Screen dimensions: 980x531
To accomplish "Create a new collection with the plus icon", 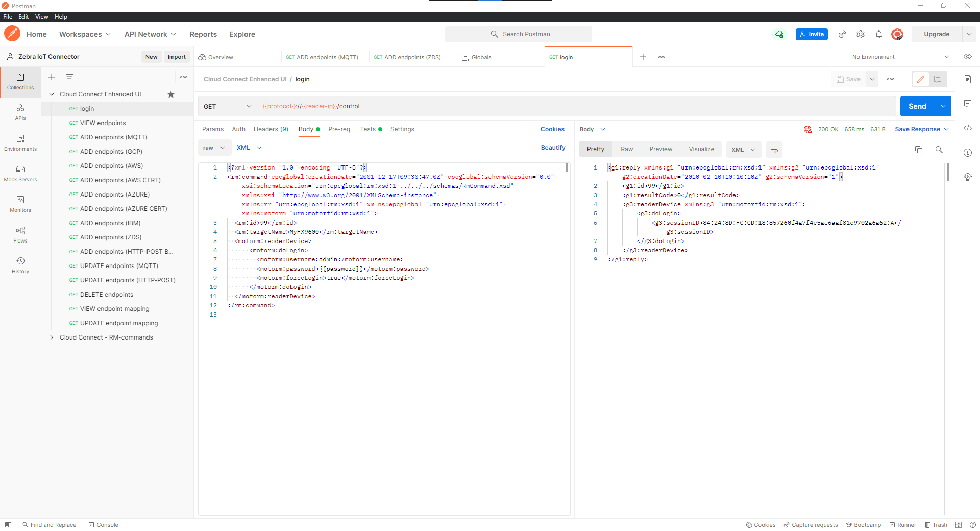I will tap(52, 77).
